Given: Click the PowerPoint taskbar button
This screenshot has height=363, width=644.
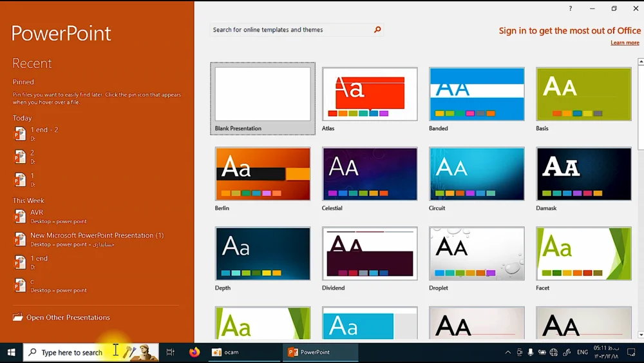Looking at the screenshot, I should pyautogui.click(x=320, y=352).
